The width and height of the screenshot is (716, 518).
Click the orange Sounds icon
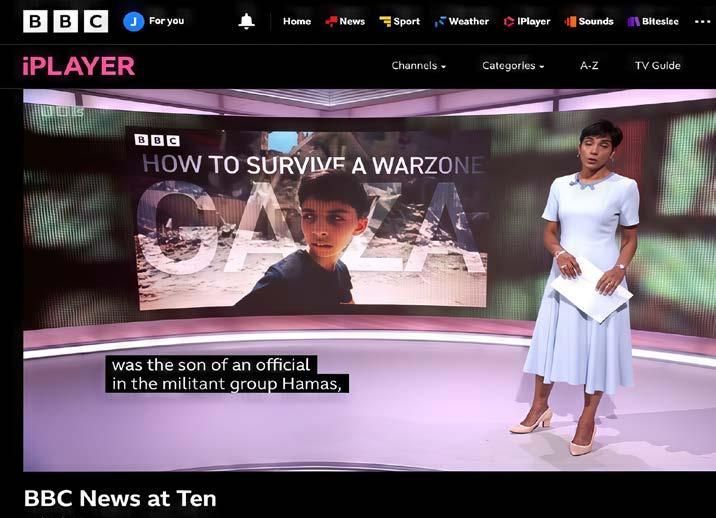(x=570, y=21)
